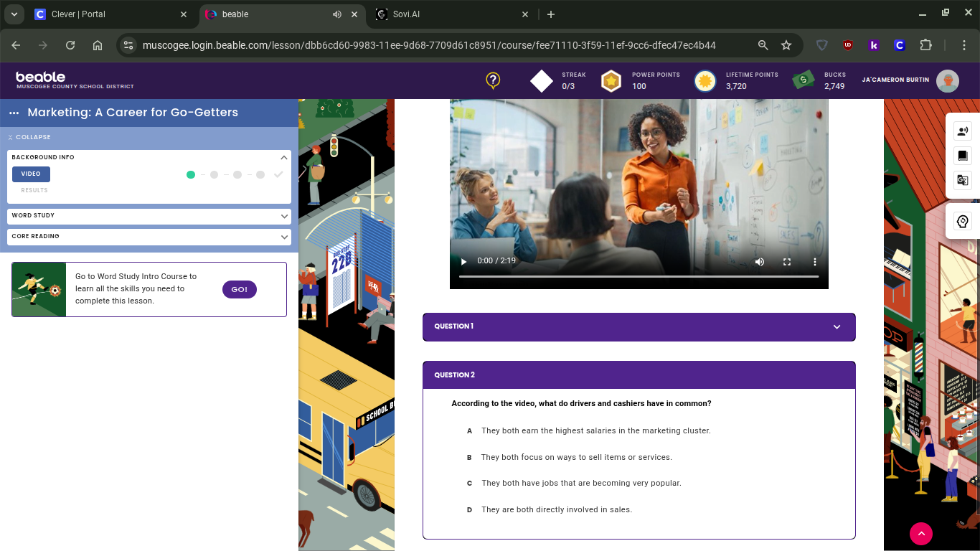Click the video progress seek bar
The width and height of the screenshot is (980, 551).
click(639, 276)
